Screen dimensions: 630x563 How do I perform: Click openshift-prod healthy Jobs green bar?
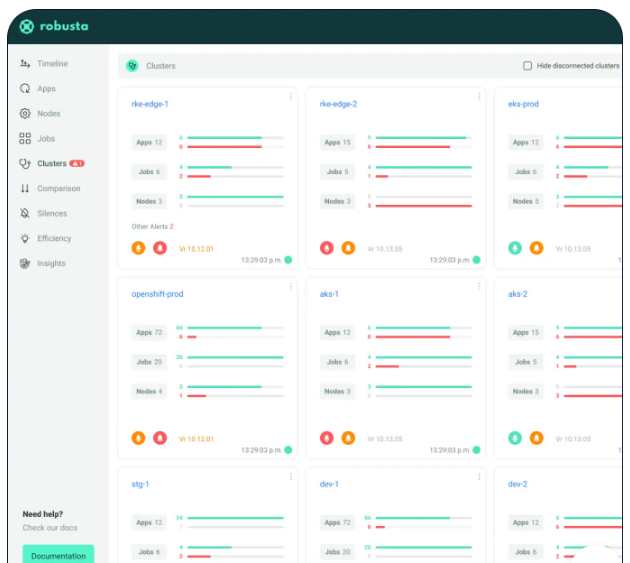pyautogui.click(x=235, y=357)
